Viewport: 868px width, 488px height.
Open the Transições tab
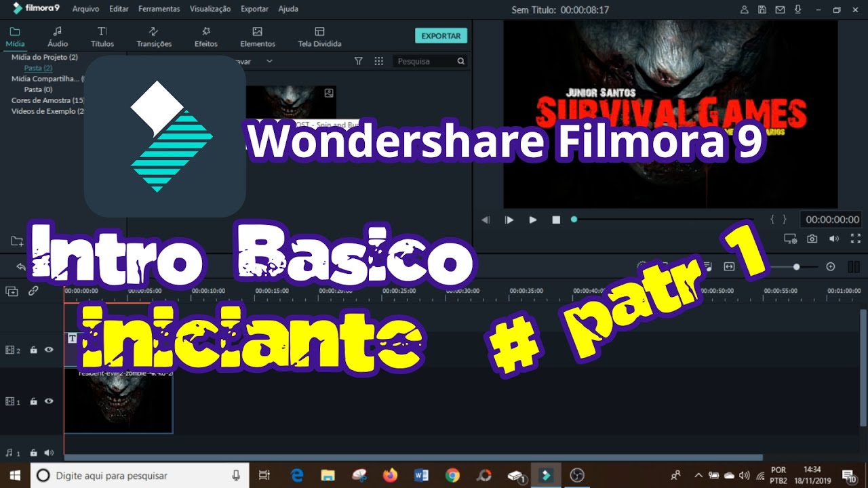[154, 37]
